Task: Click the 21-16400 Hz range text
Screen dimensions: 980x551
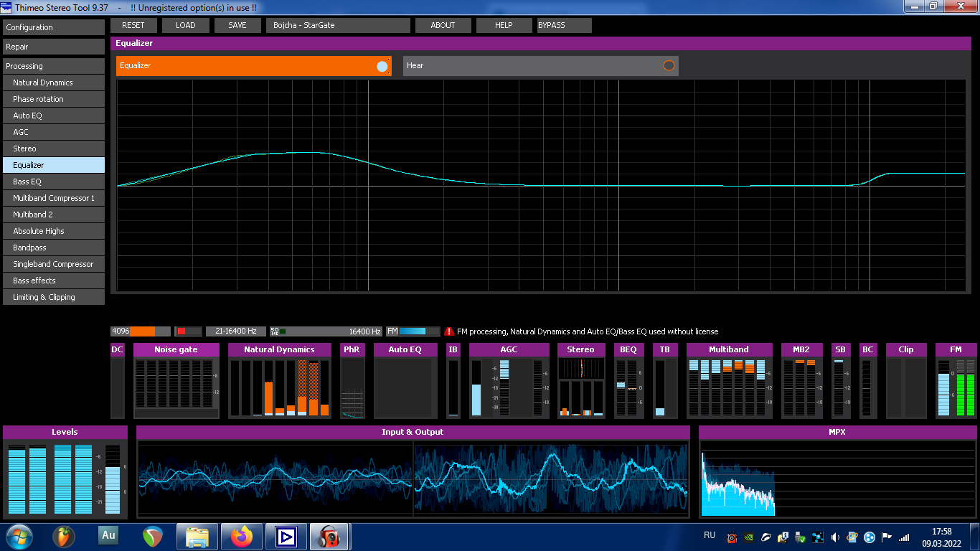Action: point(236,331)
